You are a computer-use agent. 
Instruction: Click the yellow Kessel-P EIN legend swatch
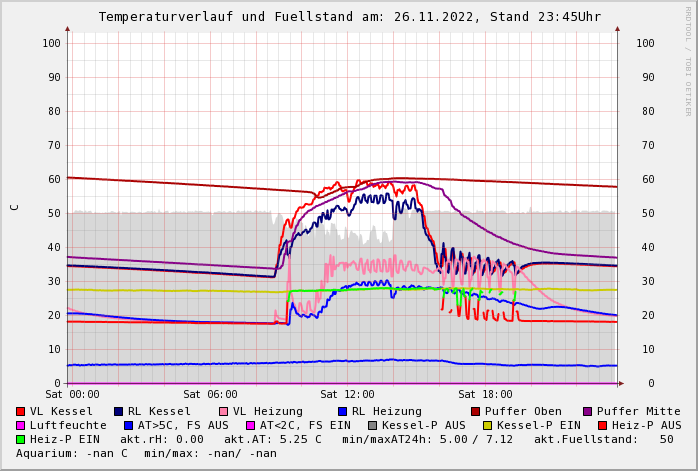point(488,426)
